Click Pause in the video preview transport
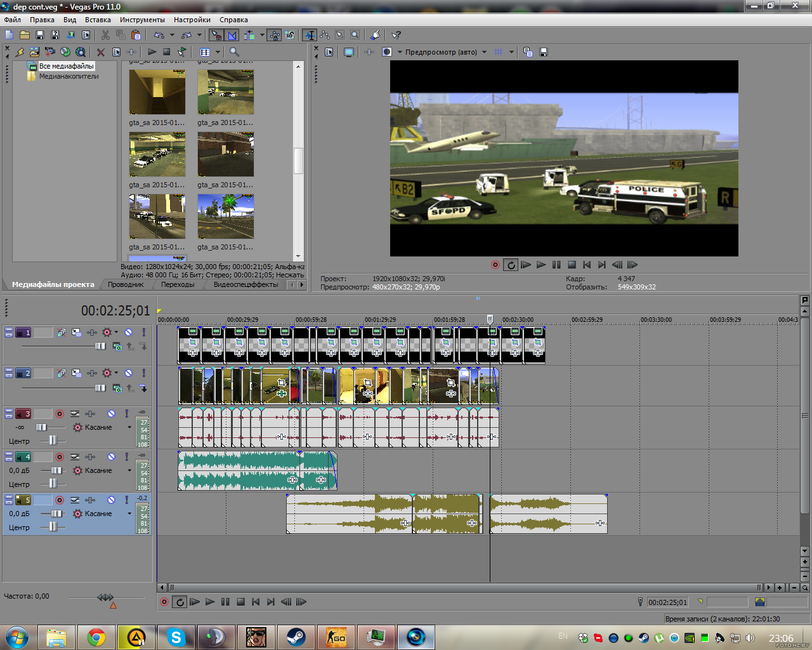The width and height of the screenshot is (812, 650). tap(556, 265)
